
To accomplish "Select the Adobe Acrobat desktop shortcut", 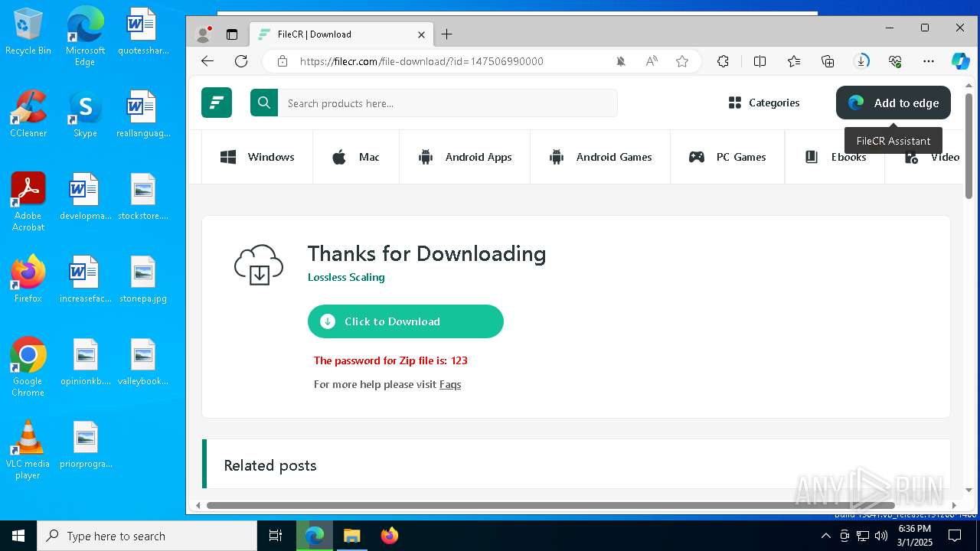I will click(x=28, y=201).
